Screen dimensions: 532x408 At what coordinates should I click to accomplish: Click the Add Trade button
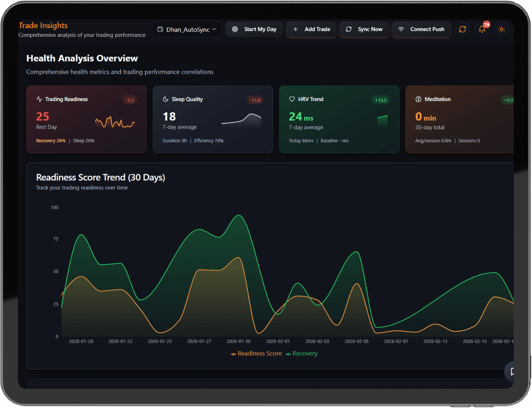[x=311, y=29]
